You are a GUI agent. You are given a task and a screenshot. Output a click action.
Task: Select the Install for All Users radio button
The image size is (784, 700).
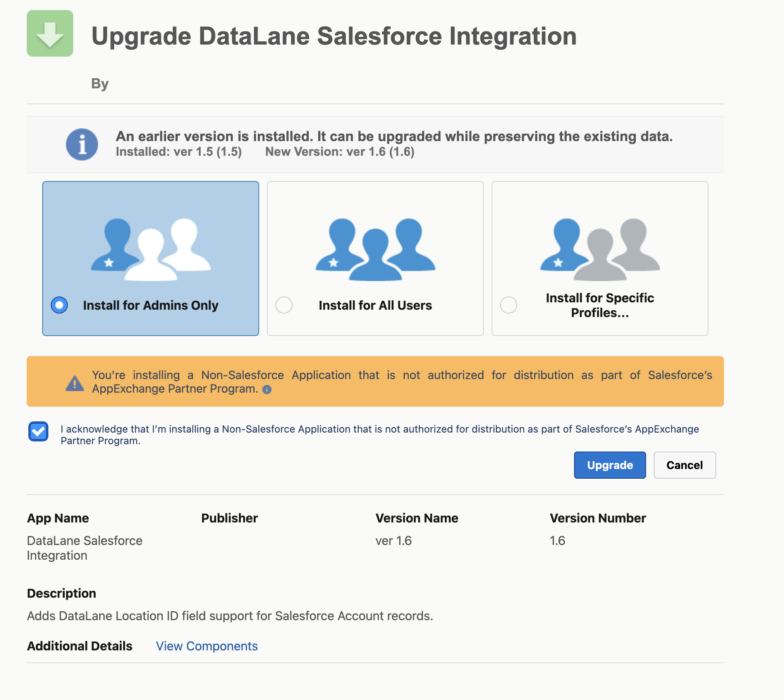tap(284, 305)
